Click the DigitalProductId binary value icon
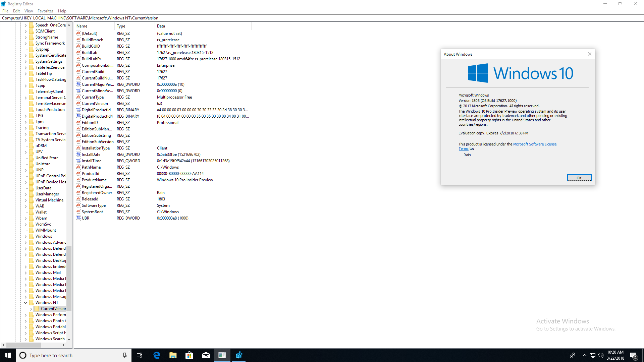Viewport: 644px width, 362px height. (x=78, y=110)
